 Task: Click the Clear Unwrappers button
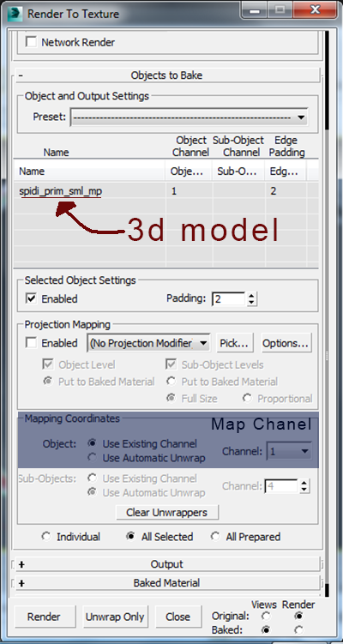click(x=166, y=512)
